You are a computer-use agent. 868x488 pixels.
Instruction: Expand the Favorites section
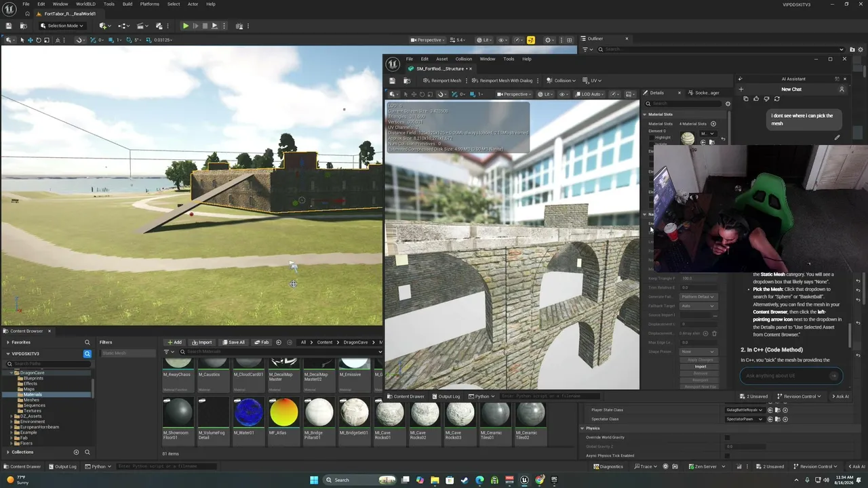7,342
